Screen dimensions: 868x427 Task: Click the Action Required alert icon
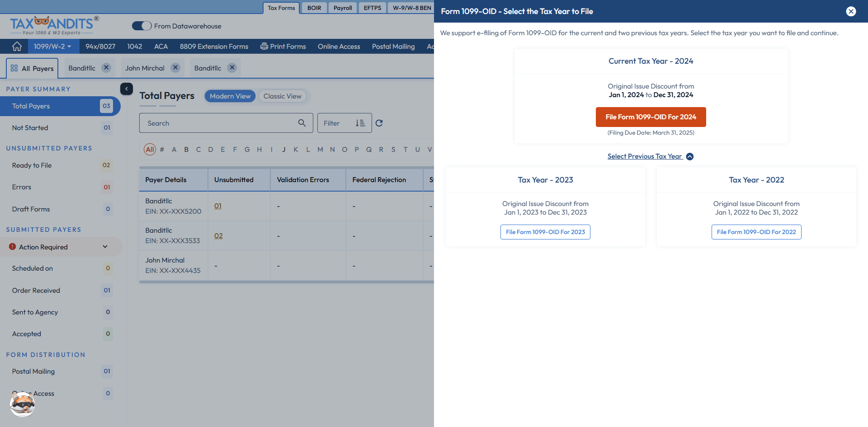coord(13,247)
